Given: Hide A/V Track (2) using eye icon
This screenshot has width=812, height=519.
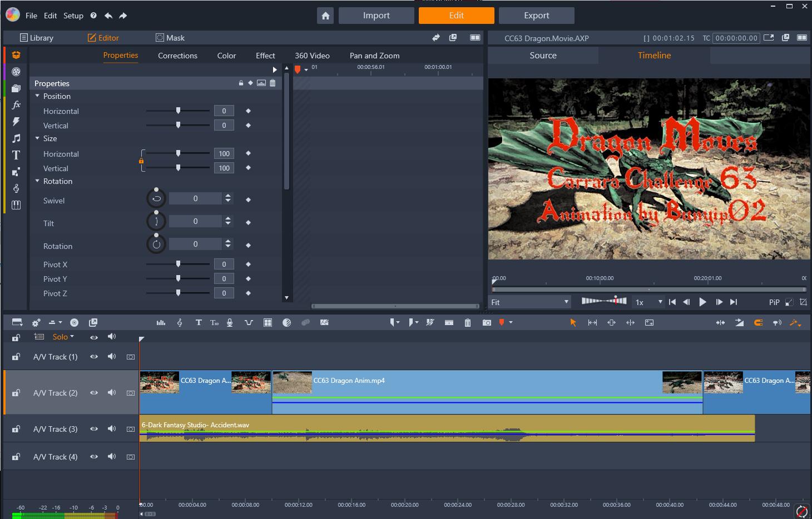Looking at the screenshot, I should pyautogui.click(x=94, y=393).
